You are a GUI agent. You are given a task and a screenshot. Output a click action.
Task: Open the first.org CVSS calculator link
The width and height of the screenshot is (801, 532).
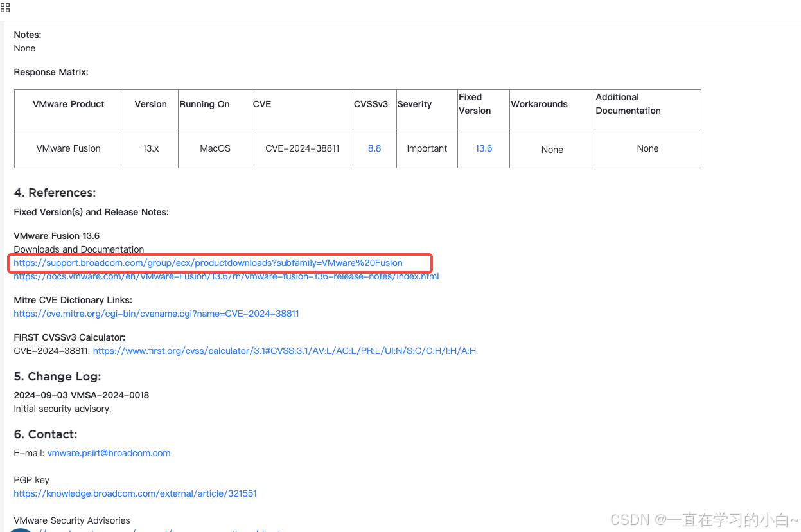285,351
